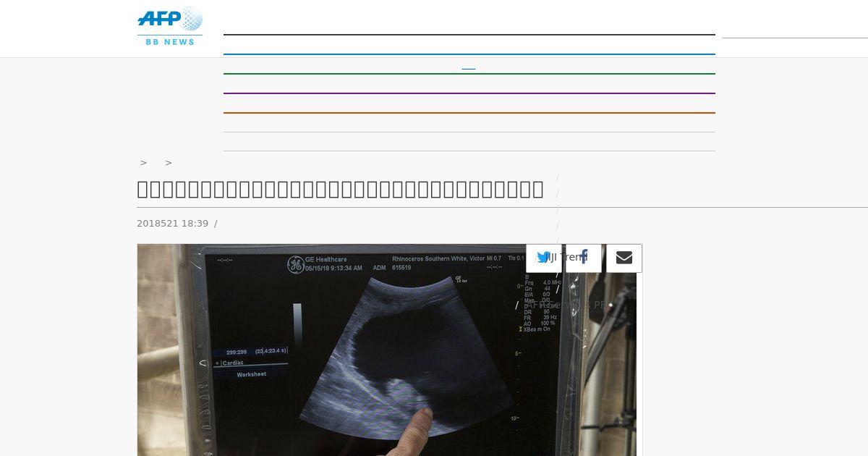This screenshot has height=456, width=868.
Task: Open the ultrasound article photo
Action: pyautogui.click(x=387, y=350)
